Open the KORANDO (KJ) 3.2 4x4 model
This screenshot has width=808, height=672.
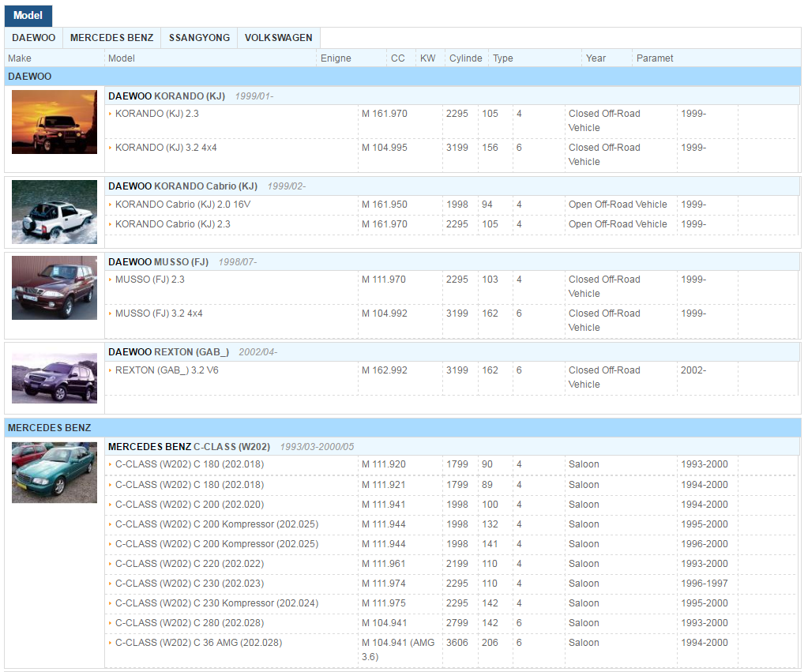click(166, 148)
